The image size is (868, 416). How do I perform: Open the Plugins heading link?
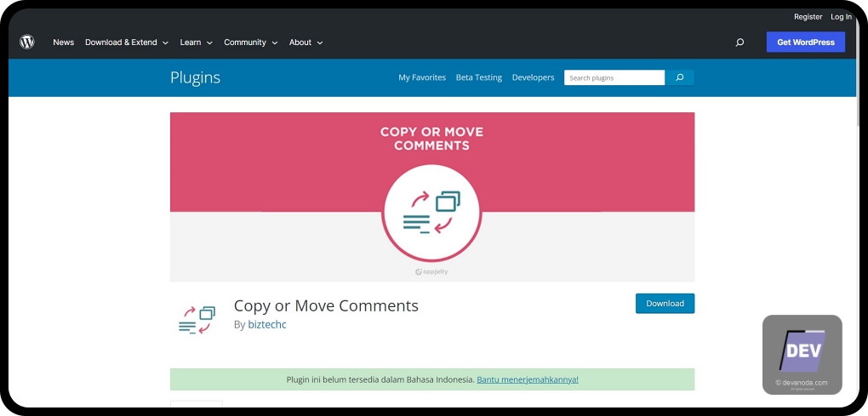(x=195, y=77)
